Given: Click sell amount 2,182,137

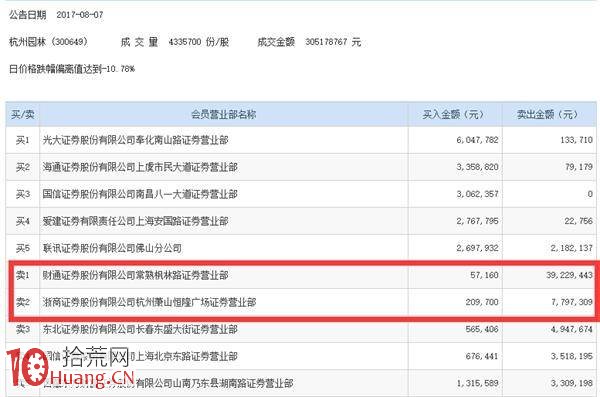Looking at the screenshot, I should click(572, 248).
